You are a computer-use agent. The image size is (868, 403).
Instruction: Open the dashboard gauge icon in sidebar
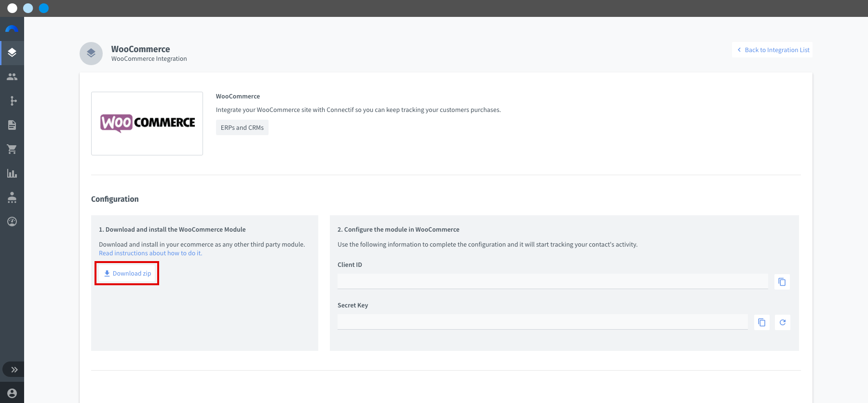12,222
